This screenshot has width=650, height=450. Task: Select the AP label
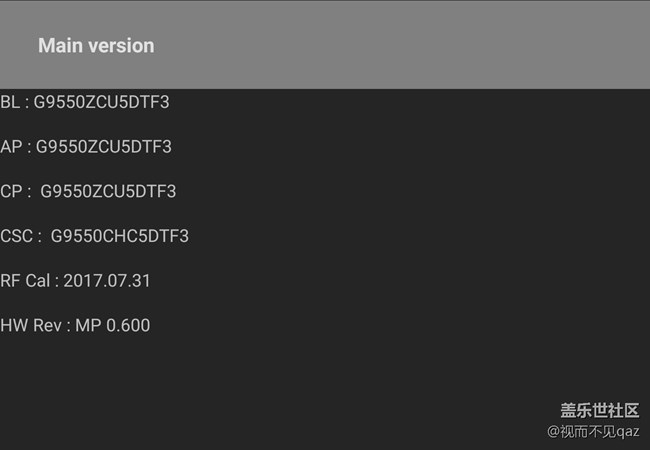pyautogui.click(x=11, y=146)
